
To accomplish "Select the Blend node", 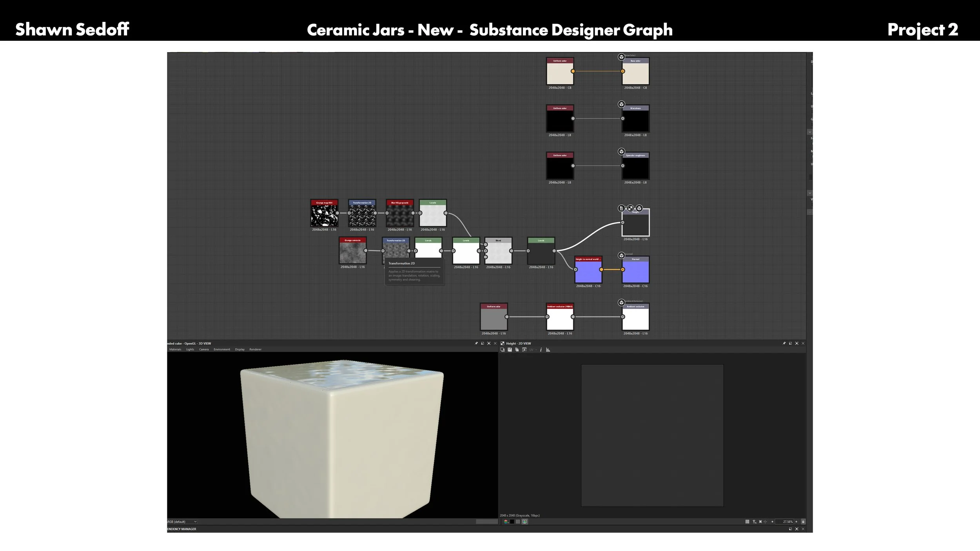I will [498, 251].
